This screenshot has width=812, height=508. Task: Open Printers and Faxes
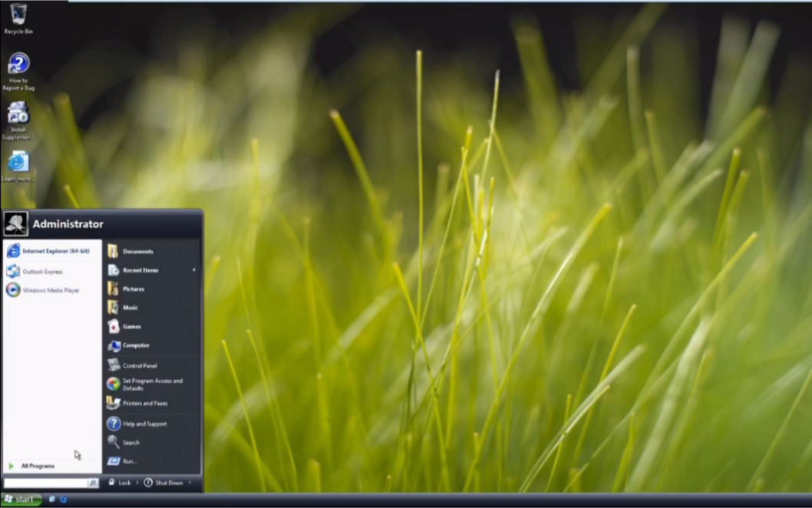[152, 404]
